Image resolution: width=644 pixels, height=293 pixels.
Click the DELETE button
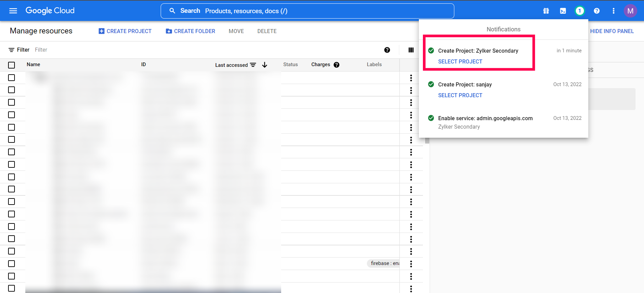(267, 31)
